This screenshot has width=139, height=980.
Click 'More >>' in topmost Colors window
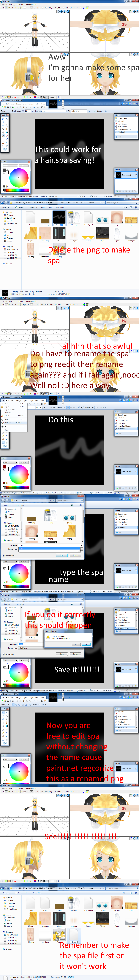click(x=23, y=166)
